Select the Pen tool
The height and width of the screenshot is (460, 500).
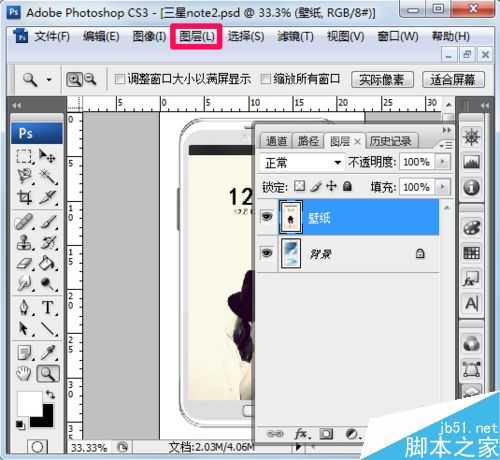coord(24,307)
